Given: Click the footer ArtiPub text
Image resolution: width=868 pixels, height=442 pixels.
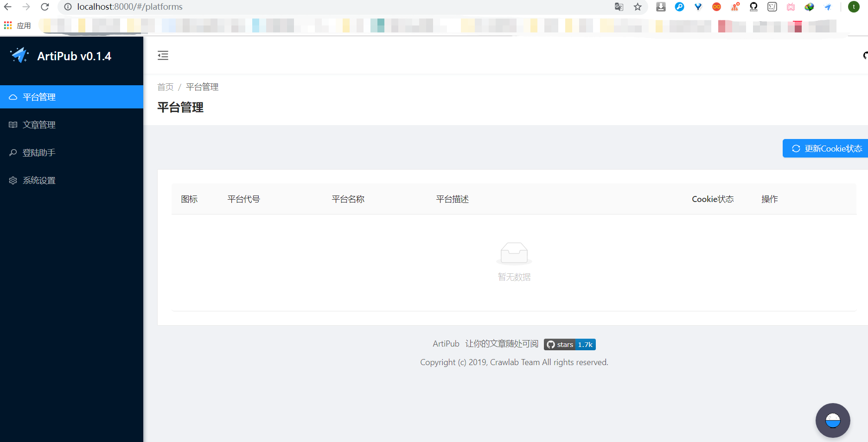Looking at the screenshot, I should [x=446, y=344].
